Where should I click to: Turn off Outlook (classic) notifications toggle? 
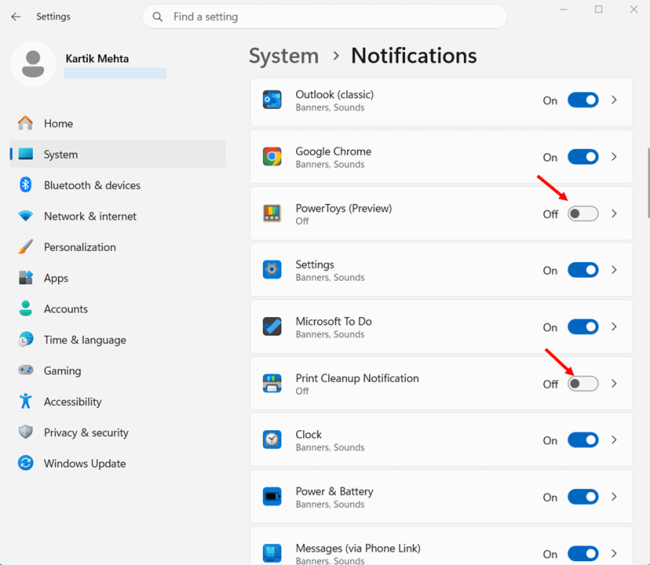click(583, 100)
